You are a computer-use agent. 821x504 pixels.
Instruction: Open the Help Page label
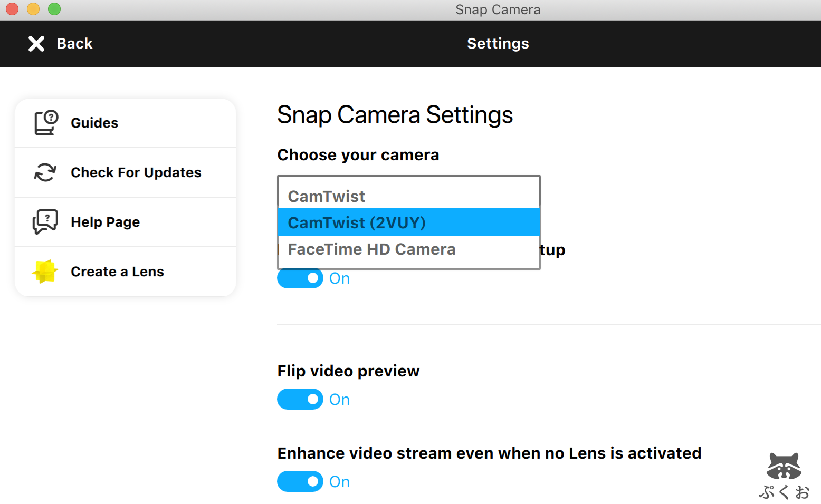click(x=106, y=222)
